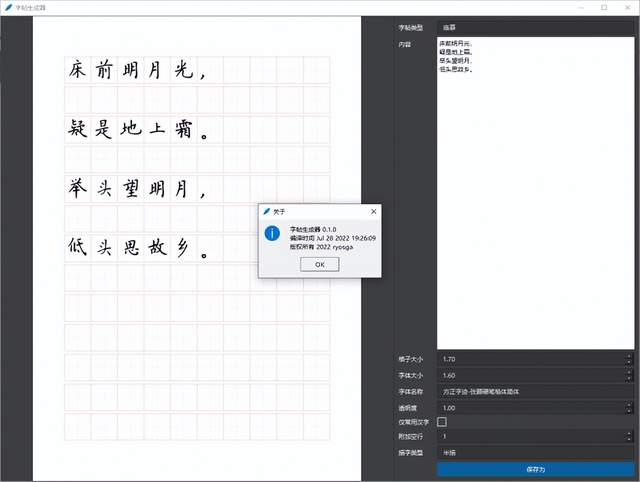Click the blue 保存为 save-as button

point(536,469)
